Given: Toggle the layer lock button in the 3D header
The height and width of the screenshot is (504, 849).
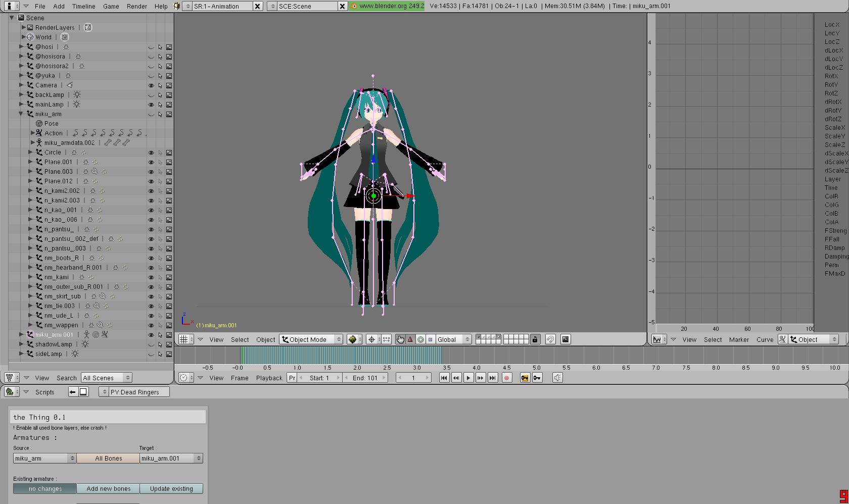Looking at the screenshot, I should click(535, 339).
